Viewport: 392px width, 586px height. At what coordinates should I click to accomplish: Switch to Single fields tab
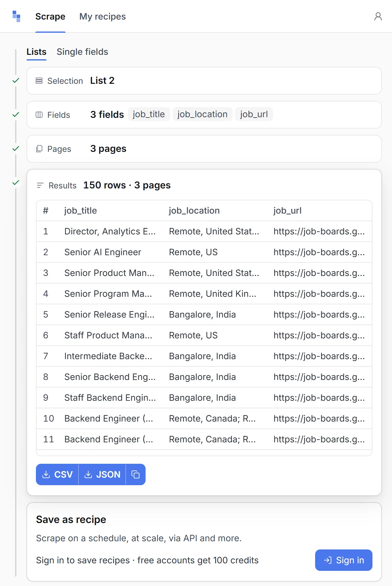pyautogui.click(x=82, y=52)
